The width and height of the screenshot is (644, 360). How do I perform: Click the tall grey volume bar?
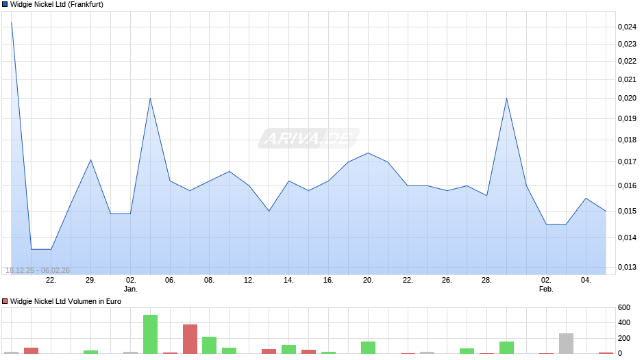566,344
